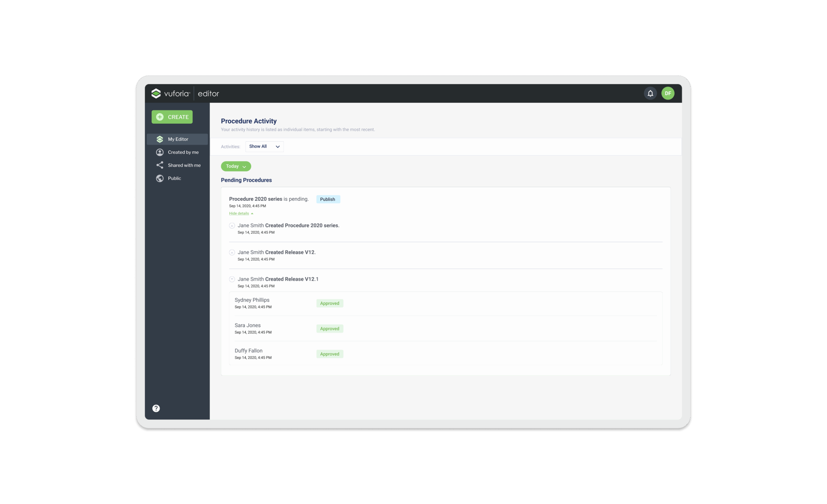Click Duffy Fallon Approved status

(x=329, y=354)
